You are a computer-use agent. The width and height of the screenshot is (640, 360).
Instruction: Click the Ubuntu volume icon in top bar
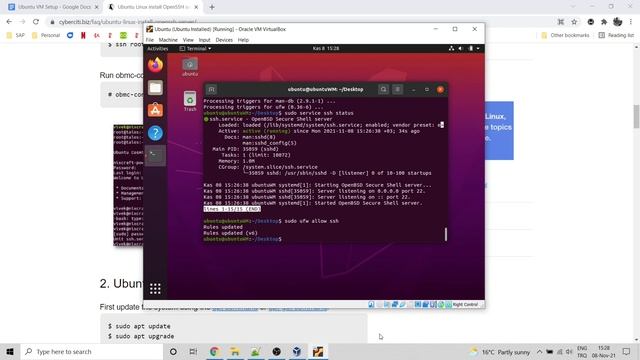pyautogui.click(x=460, y=48)
